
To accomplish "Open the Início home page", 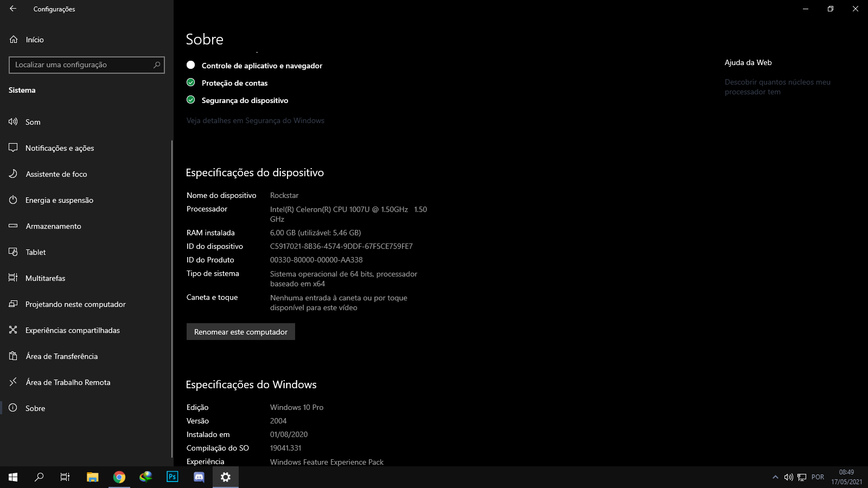I will point(87,40).
